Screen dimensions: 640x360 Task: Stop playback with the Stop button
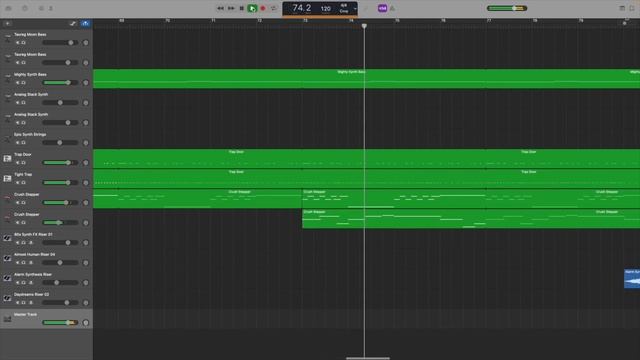pos(242,8)
